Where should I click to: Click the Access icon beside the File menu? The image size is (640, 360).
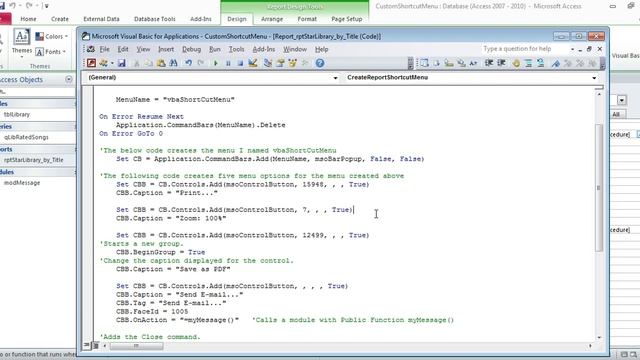click(x=91, y=49)
